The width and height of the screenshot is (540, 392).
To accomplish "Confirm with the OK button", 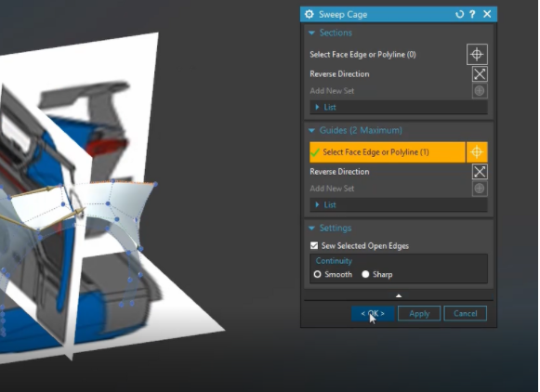I will tap(373, 313).
